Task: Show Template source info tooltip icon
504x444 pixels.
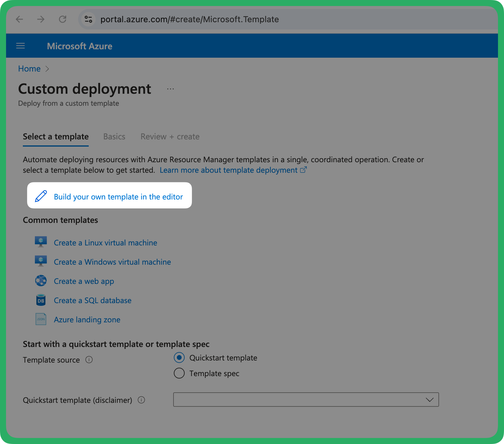Action: pos(89,360)
